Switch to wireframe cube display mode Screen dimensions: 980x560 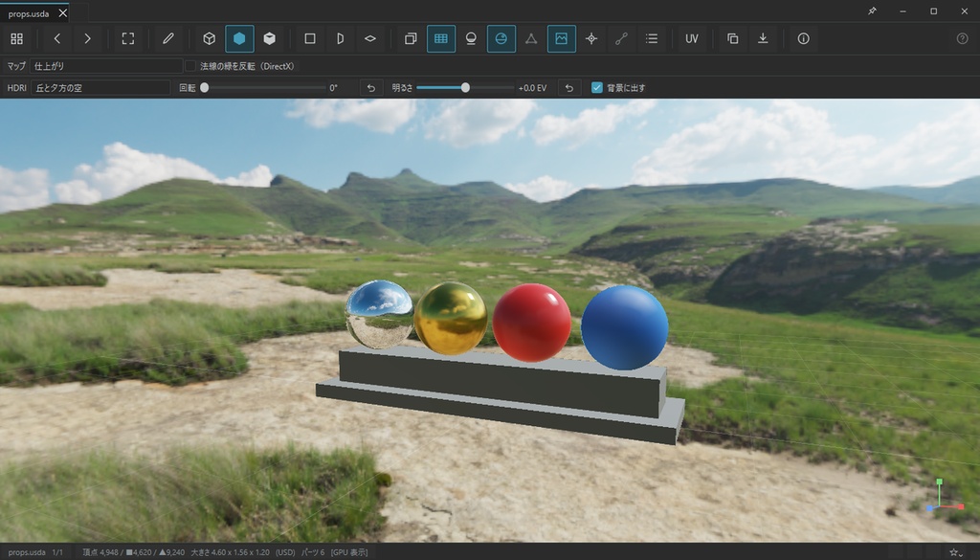(210, 38)
